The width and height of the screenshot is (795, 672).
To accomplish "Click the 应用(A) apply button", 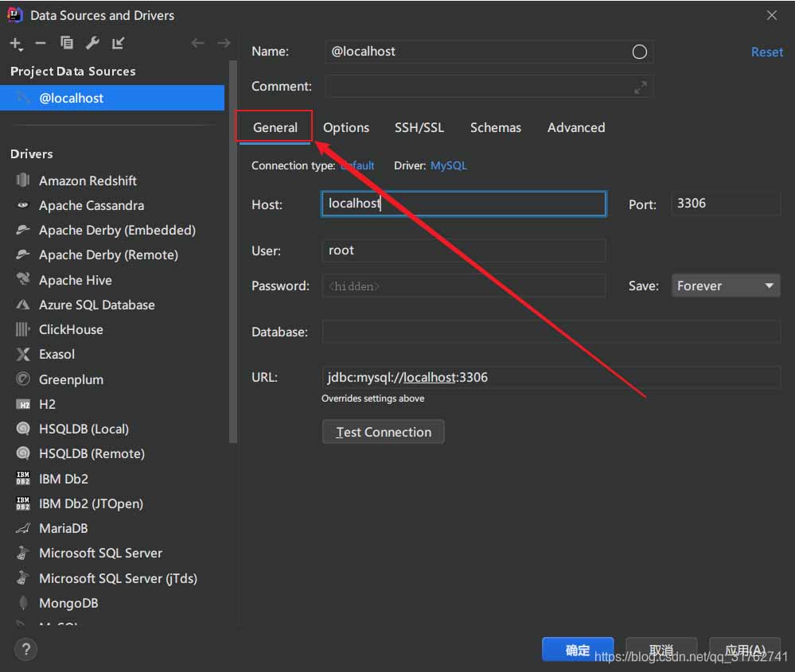I will (744, 649).
